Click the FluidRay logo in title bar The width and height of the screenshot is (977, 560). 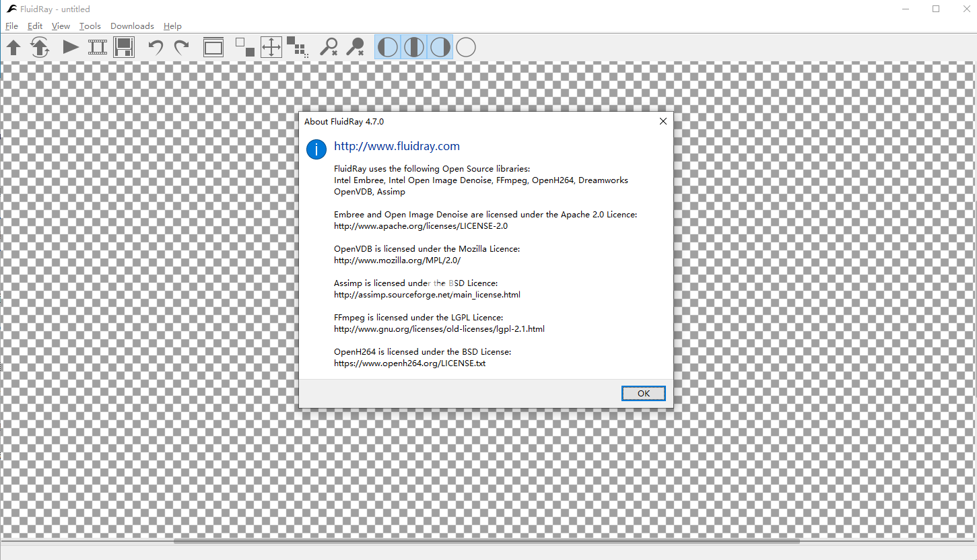pos(11,9)
